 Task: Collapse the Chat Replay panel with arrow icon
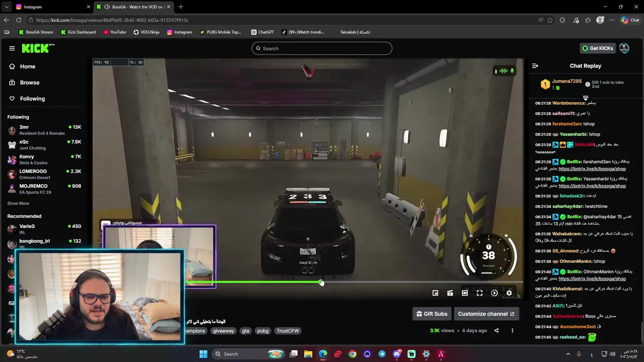click(535, 66)
